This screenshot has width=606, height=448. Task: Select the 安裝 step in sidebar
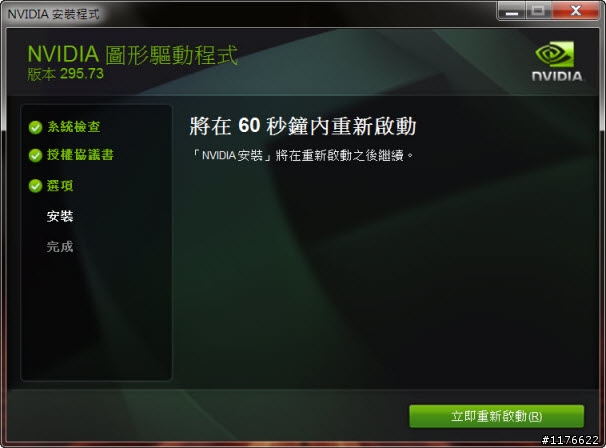(60, 216)
